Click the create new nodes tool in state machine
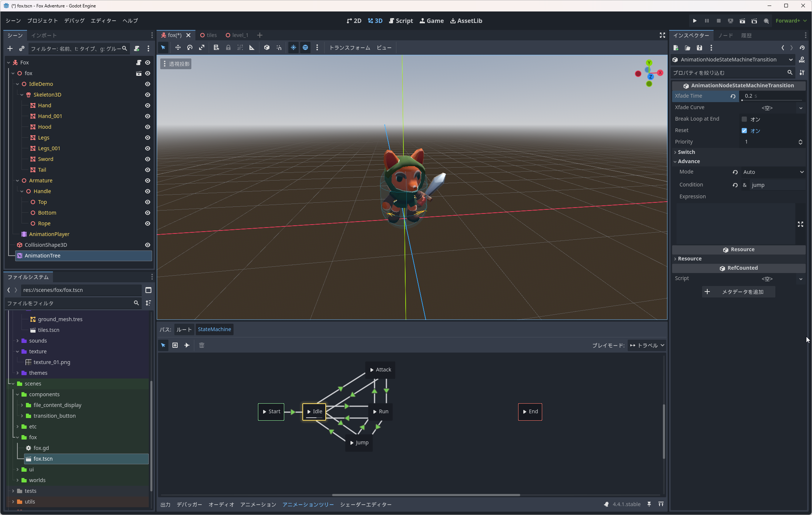The image size is (812, 515). click(175, 345)
